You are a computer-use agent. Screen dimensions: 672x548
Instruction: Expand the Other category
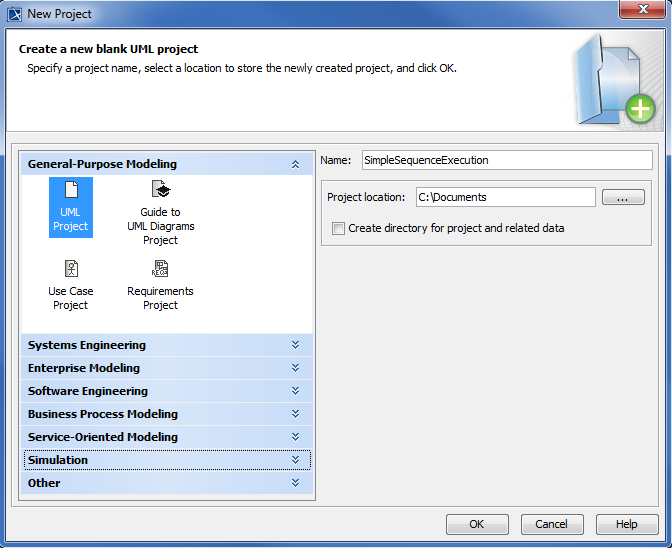[x=167, y=483]
